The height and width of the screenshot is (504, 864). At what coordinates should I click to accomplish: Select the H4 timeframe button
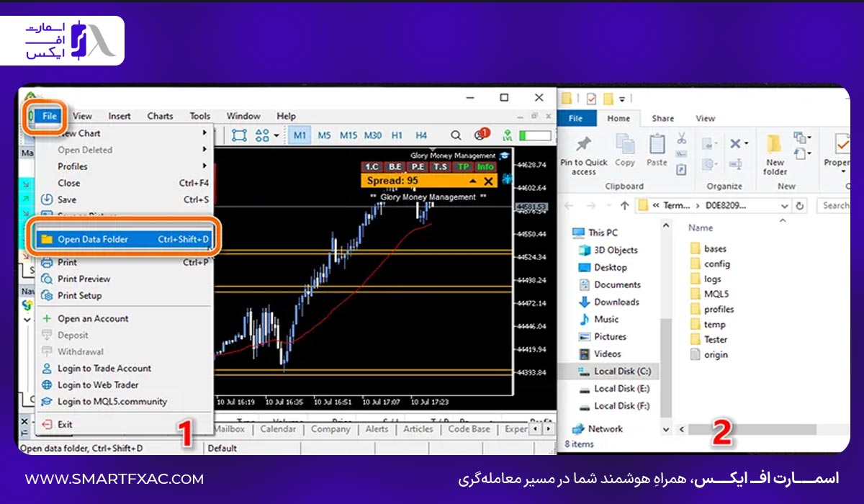[x=421, y=135]
